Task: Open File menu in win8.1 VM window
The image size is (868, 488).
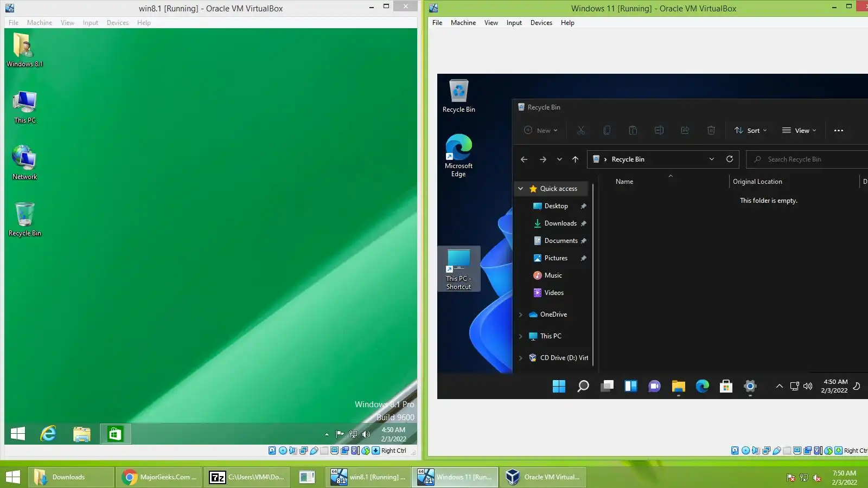Action: (14, 23)
